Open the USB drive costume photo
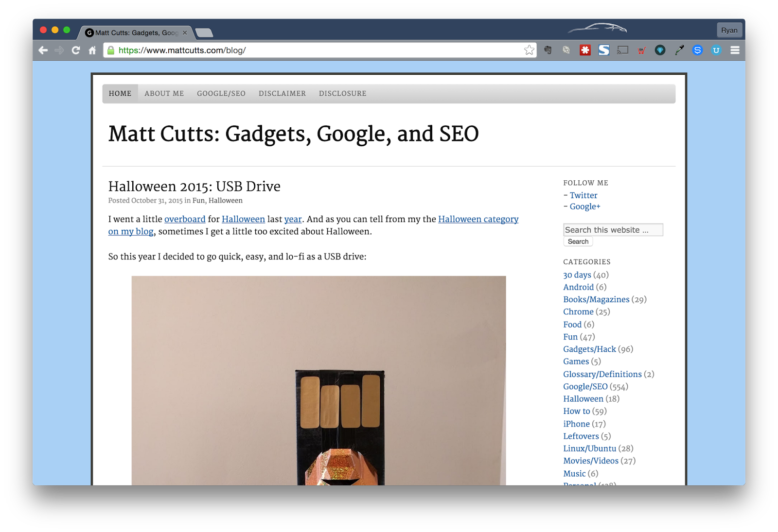778x532 pixels. pyautogui.click(x=318, y=380)
